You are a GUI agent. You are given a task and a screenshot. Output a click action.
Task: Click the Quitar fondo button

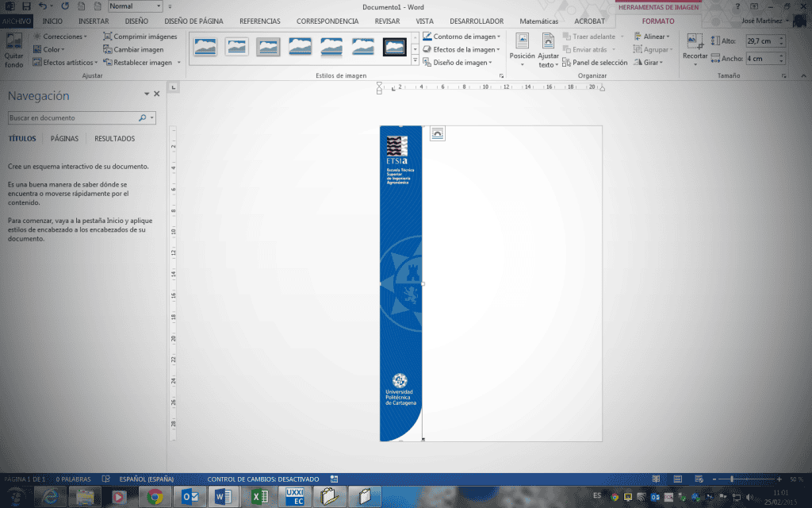(14, 50)
